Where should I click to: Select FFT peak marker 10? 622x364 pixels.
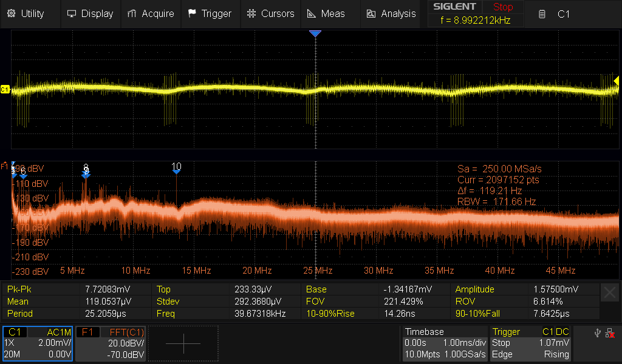[x=176, y=169]
